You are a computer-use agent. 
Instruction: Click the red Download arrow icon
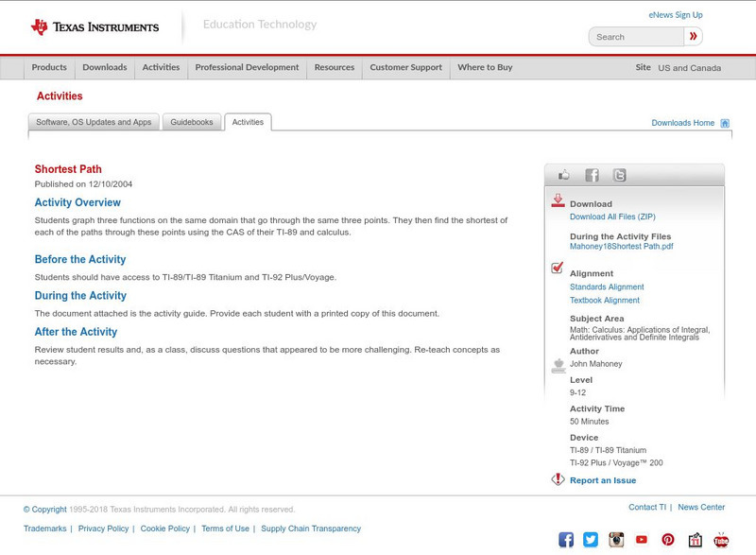[x=558, y=200]
